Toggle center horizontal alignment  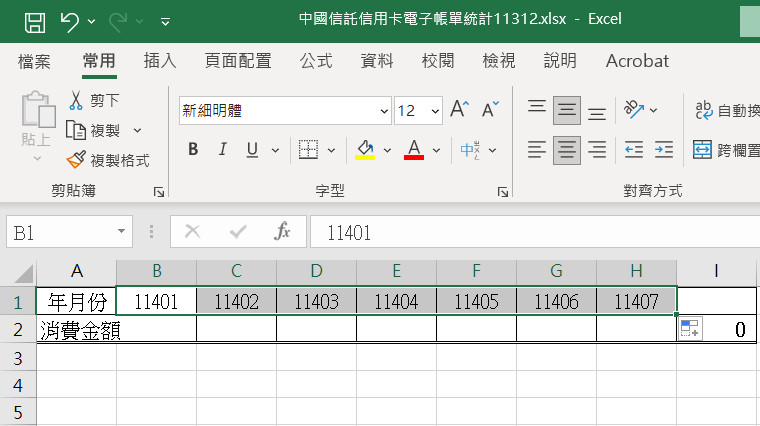coord(567,150)
